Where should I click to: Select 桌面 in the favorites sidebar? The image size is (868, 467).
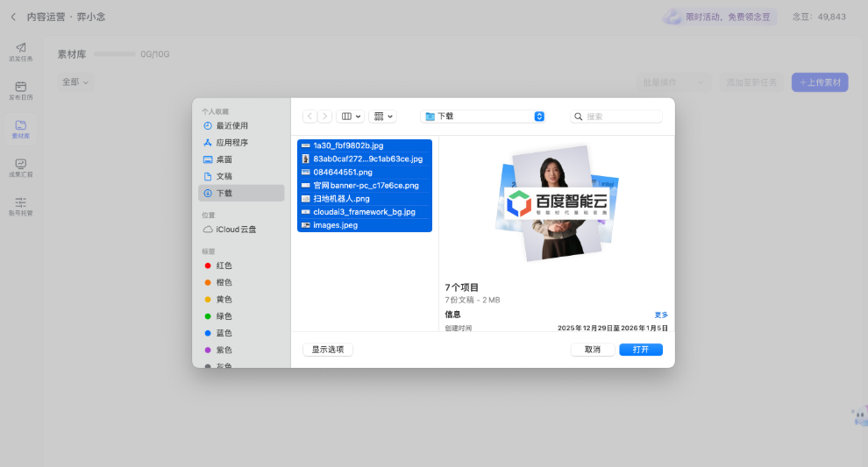[224, 159]
